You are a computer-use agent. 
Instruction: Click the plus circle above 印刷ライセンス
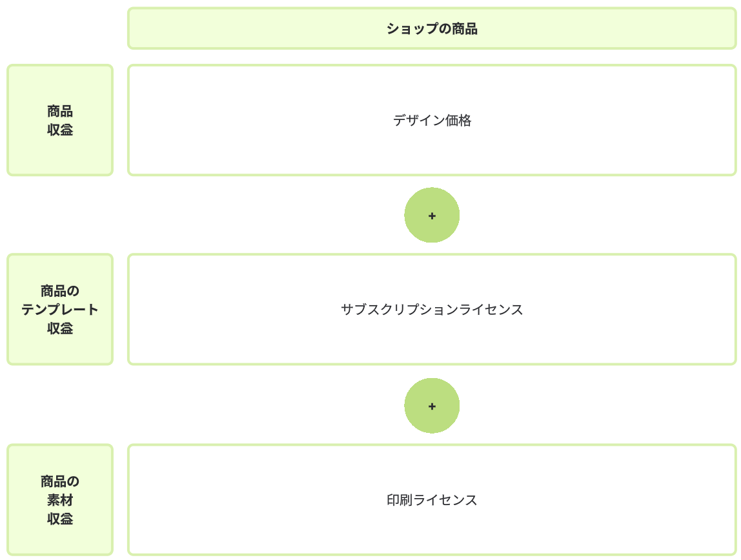(x=432, y=406)
